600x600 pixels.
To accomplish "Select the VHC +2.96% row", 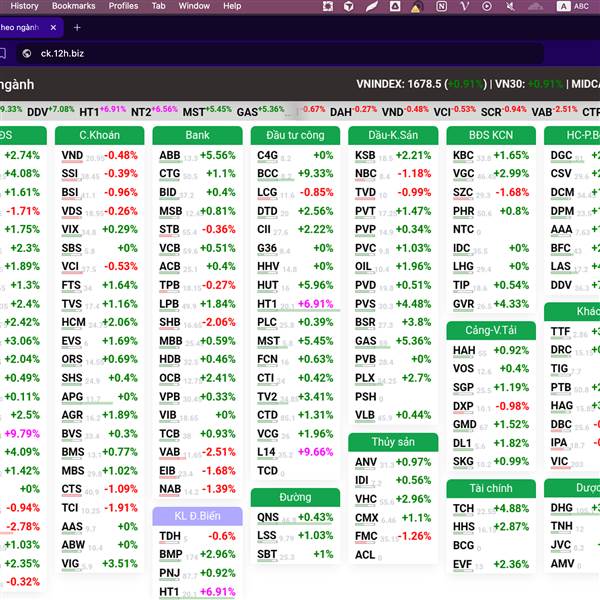I will tap(393, 499).
